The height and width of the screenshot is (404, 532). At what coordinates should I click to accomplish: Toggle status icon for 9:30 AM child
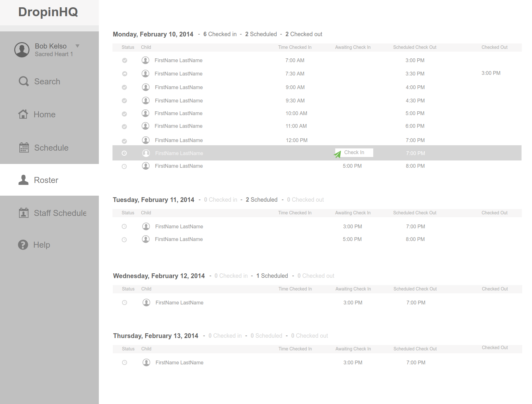click(125, 101)
